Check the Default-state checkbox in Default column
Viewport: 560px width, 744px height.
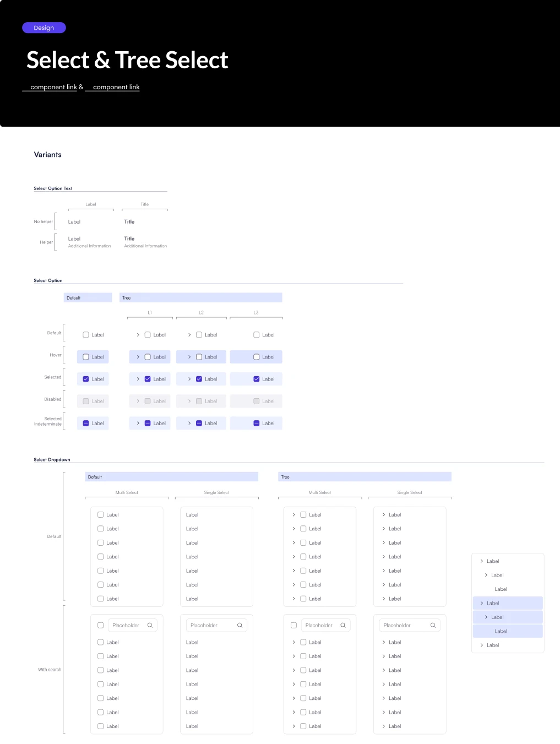(86, 335)
